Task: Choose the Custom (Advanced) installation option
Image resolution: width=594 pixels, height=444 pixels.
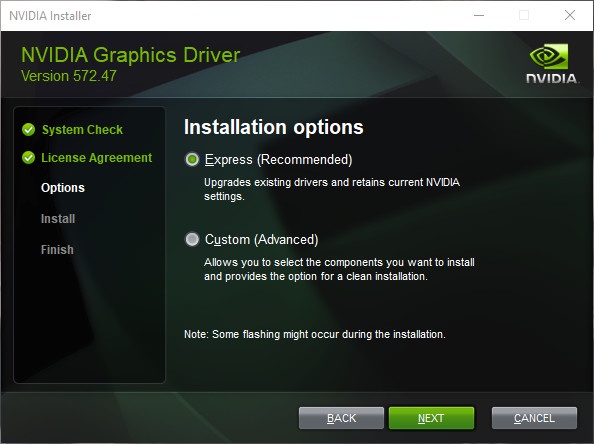Action: (192, 239)
